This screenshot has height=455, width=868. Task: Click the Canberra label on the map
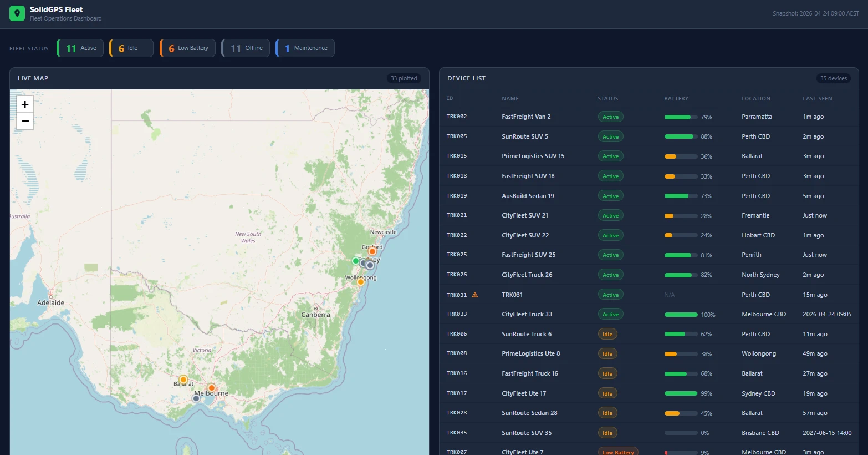(315, 315)
